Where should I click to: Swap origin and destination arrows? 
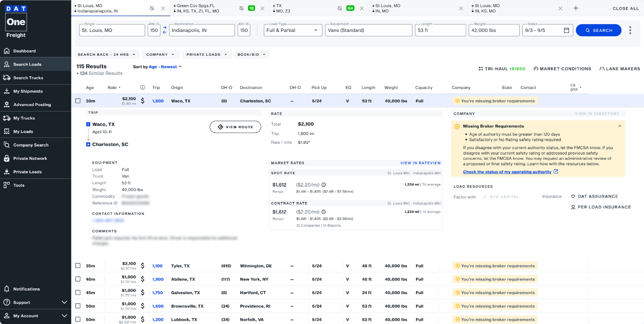165,30
